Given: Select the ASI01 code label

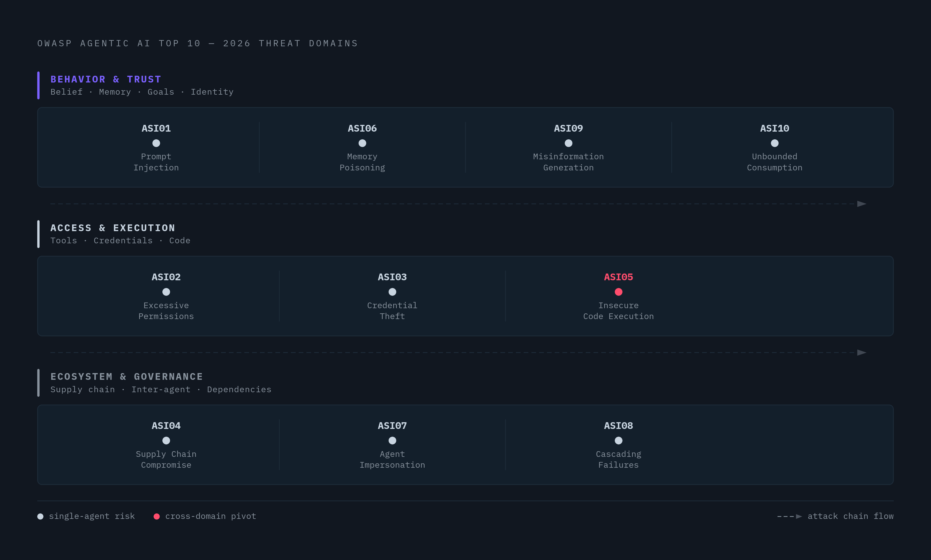Looking at the screenshot, I should pos(156,128).
